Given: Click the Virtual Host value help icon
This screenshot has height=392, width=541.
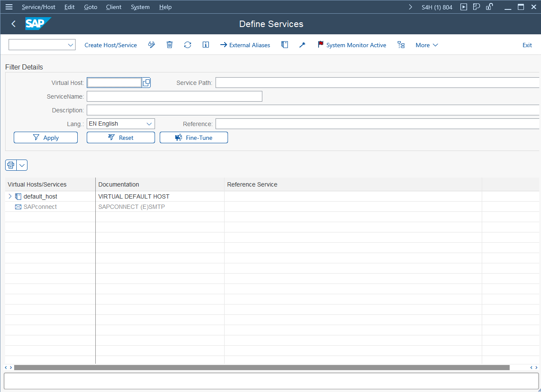Looking at the screenshot, I should (146, 83).
